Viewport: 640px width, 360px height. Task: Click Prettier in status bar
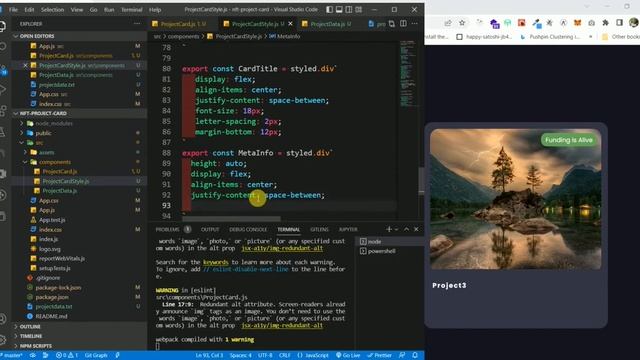click(380, 355)
